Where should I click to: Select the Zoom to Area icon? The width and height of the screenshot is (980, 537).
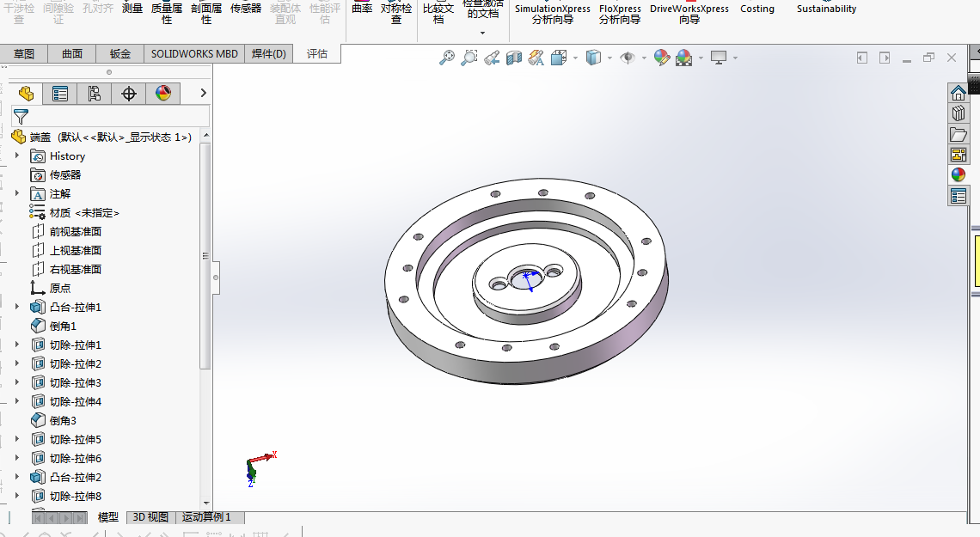click(469, 58)
